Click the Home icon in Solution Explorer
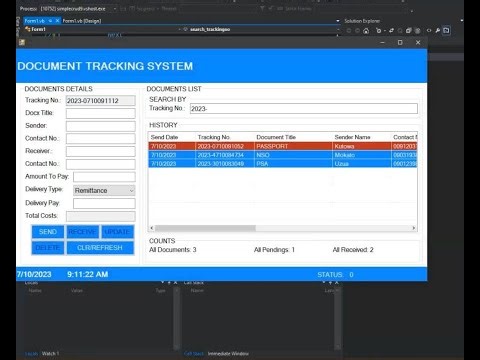 pos(366,31)
